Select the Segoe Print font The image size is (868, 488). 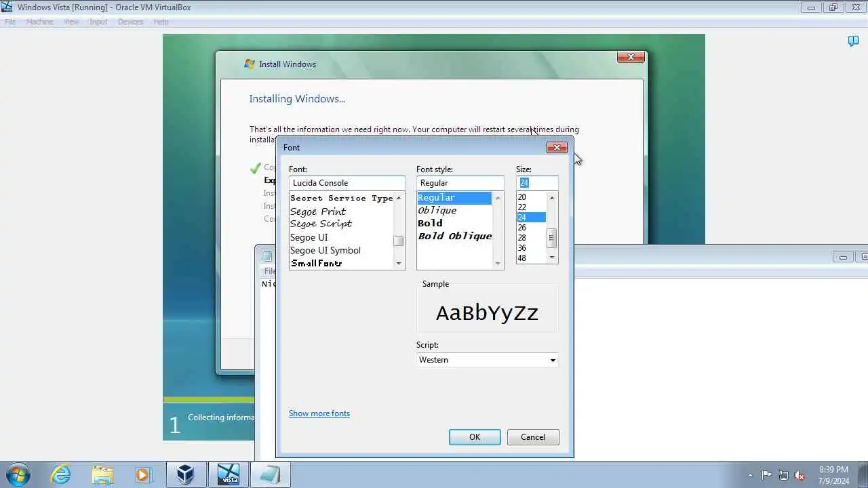[341, 211]
